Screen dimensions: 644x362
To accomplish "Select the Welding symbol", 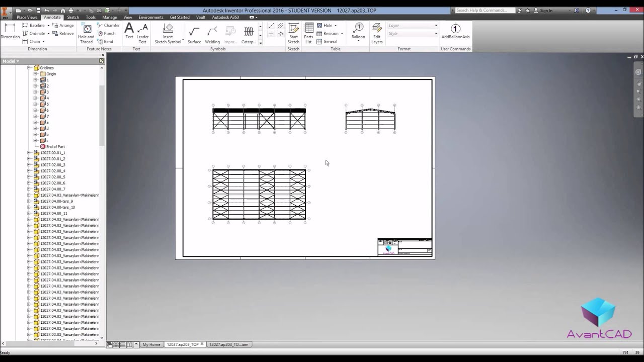I will tap(212, 35).
